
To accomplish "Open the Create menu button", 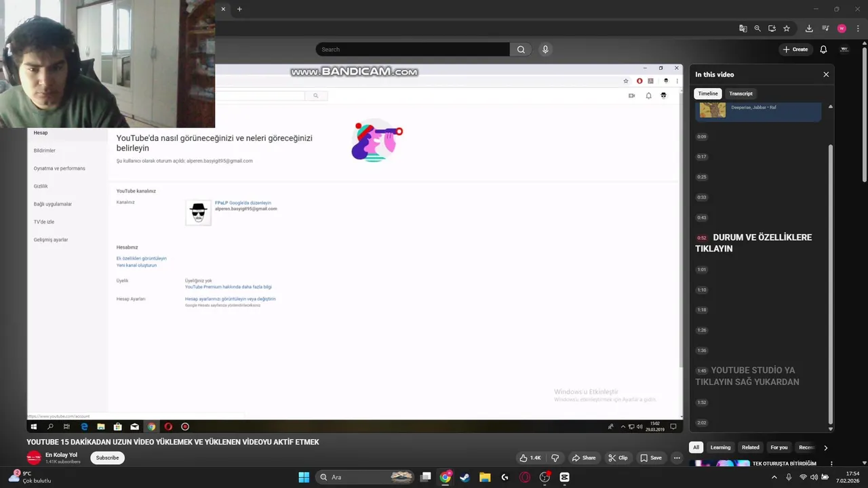I will pos(795,49).
